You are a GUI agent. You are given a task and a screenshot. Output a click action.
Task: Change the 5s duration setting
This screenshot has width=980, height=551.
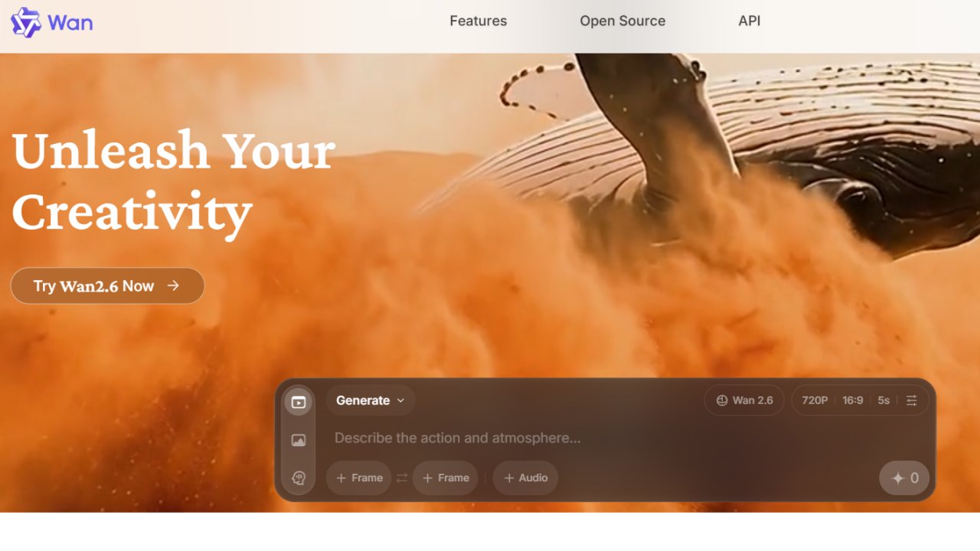coord(884,400)
